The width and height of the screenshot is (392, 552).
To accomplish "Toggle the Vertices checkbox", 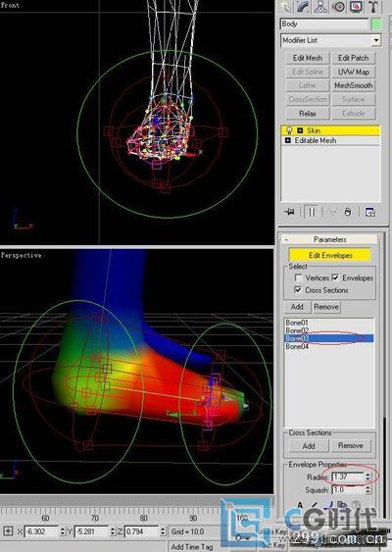I will tap(298, 277).
